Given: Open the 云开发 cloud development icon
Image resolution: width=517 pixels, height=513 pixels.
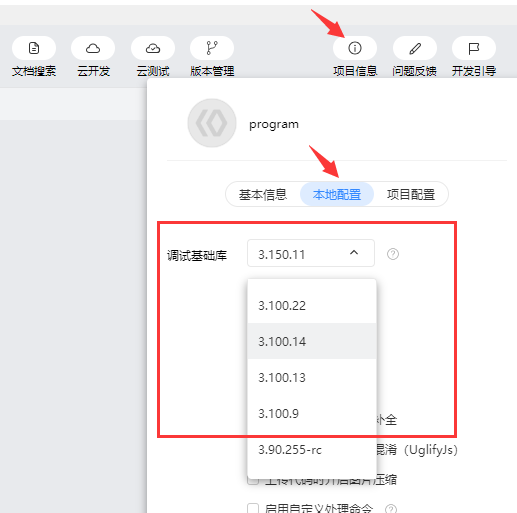Looking at the screenshot, I should click(93, 48).
